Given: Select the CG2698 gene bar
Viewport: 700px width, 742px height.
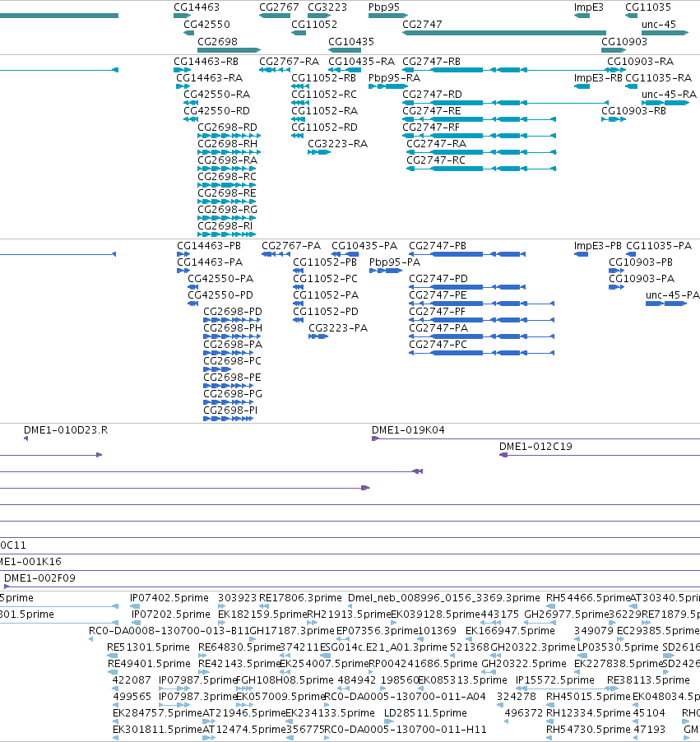Looking at the screenshot, I should (x=229, y=49).
